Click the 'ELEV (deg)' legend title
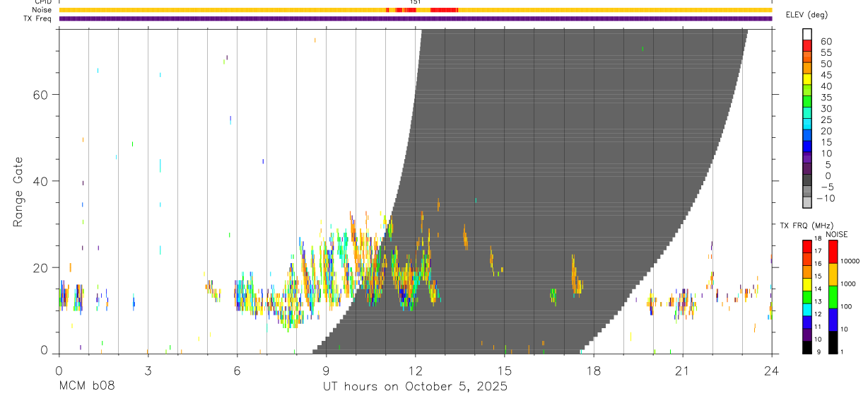Viewport: 868px width, 401px height. [x=807, y=14]
